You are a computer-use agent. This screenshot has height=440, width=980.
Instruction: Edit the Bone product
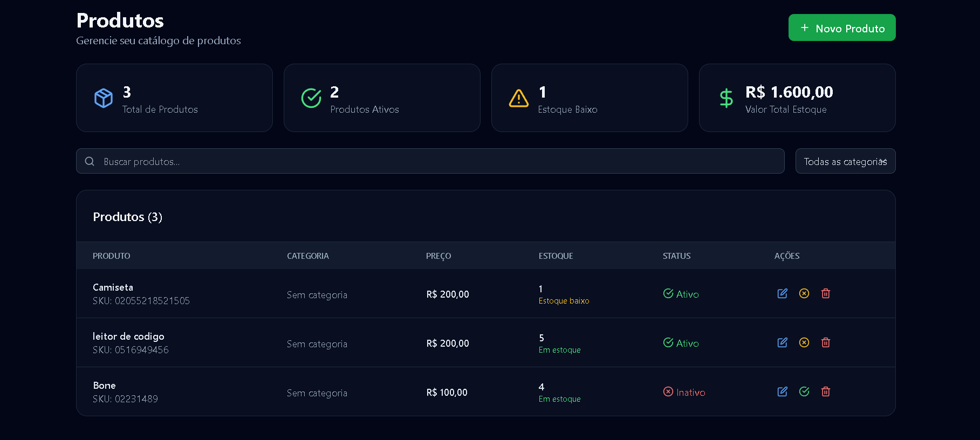pos(782,391)
